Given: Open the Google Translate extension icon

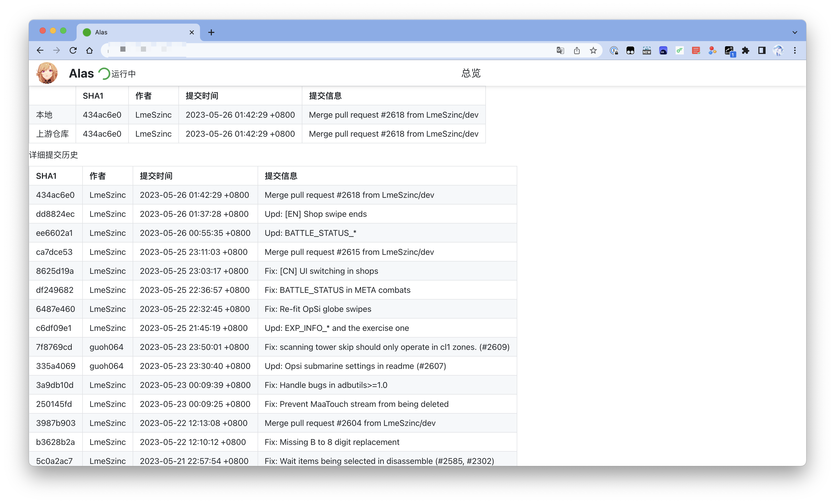Looking at the screenshot, I should coord(560,50).
